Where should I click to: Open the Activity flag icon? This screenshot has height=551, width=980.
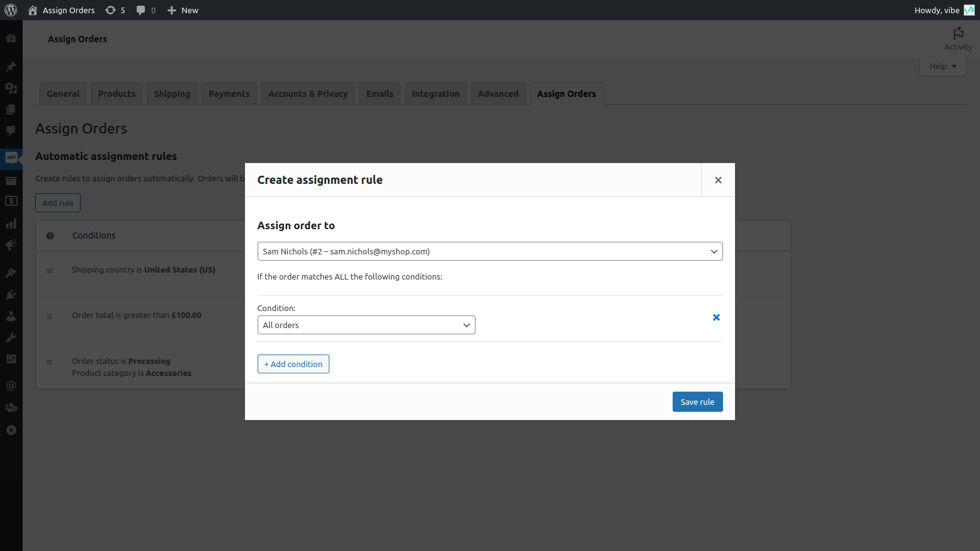958,33
